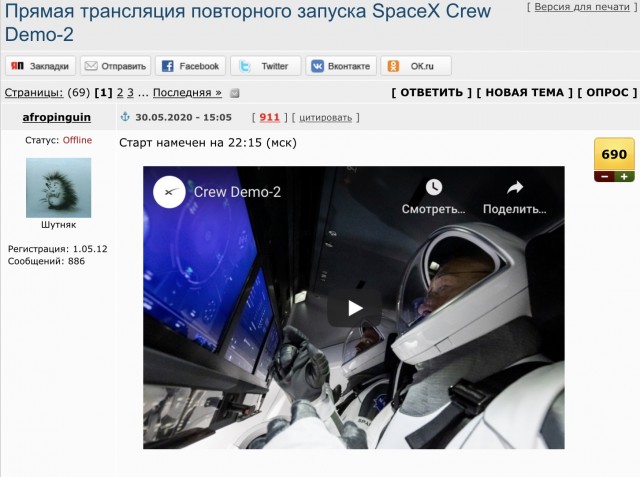Click the SpaceX channel logo in video

point(169,192)
